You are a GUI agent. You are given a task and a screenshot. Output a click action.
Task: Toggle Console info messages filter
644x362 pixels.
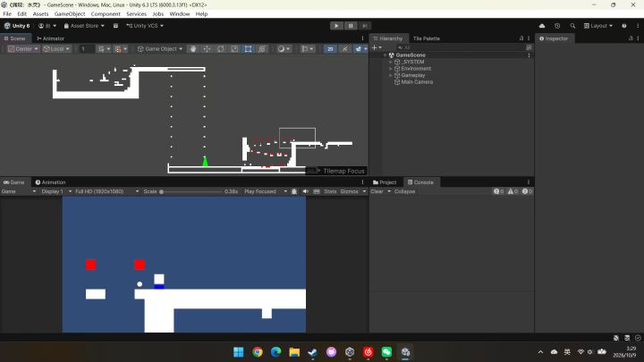498,191
